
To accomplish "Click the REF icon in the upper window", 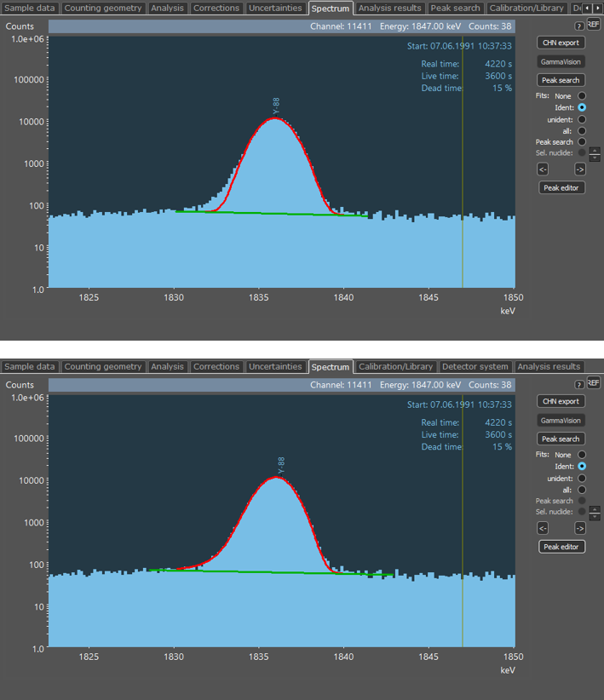I will click(x=594, y=25).
